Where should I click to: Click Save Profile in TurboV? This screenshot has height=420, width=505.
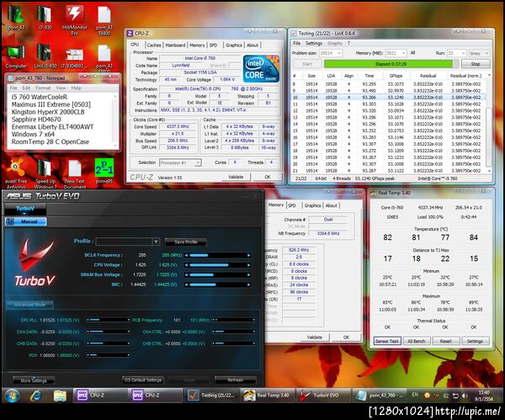point(185,242)
